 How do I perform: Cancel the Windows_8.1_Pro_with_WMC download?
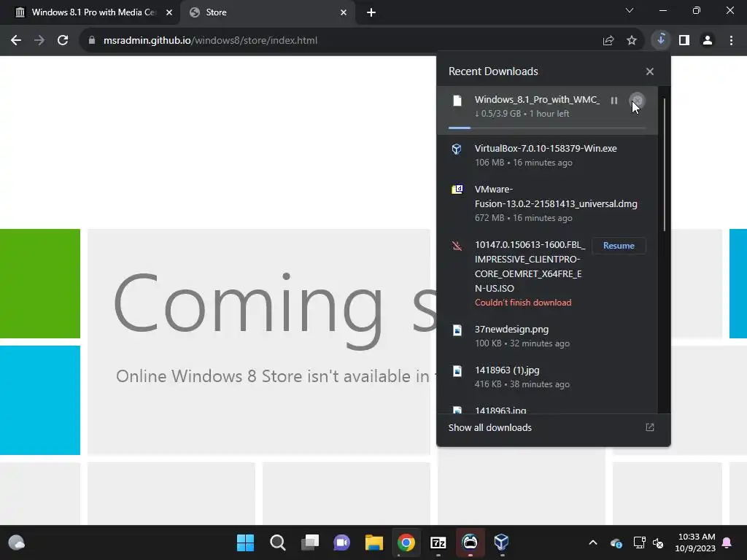(638, 101)
